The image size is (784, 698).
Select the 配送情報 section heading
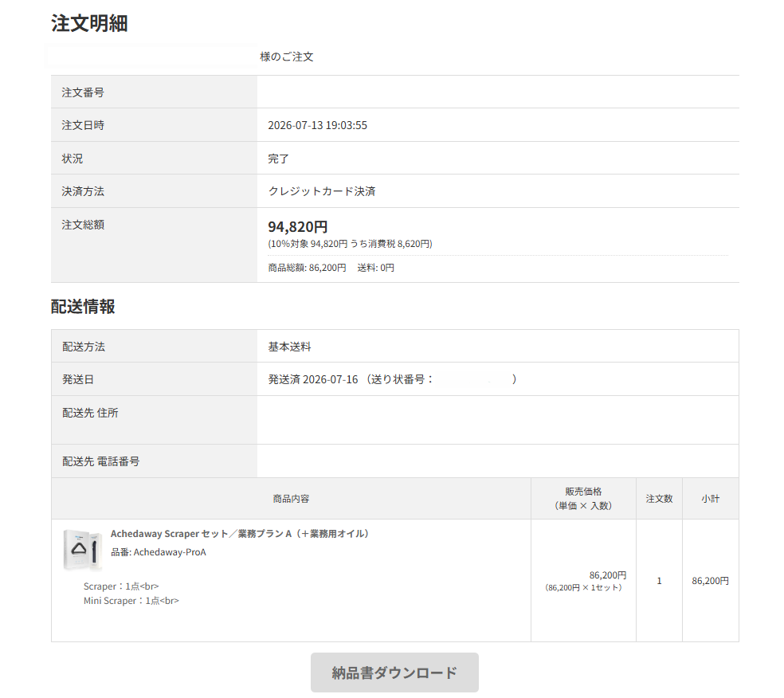pyautogui.click(x=83, y=306)
